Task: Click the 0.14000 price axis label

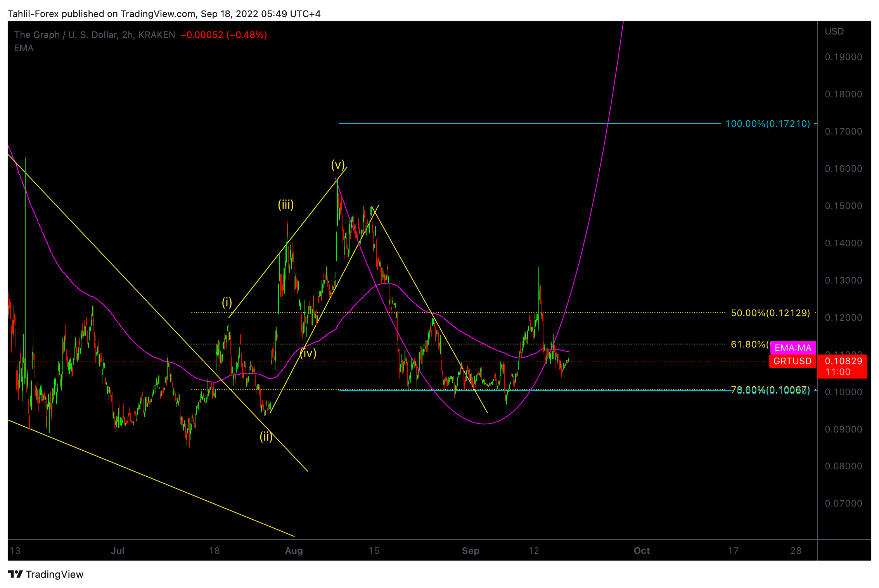Action: click(x=843, y=243)
